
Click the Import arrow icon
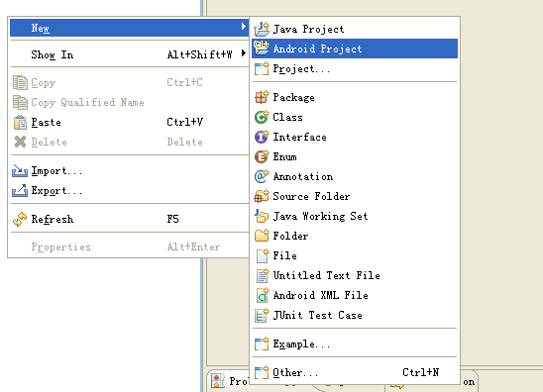(20, 170)
